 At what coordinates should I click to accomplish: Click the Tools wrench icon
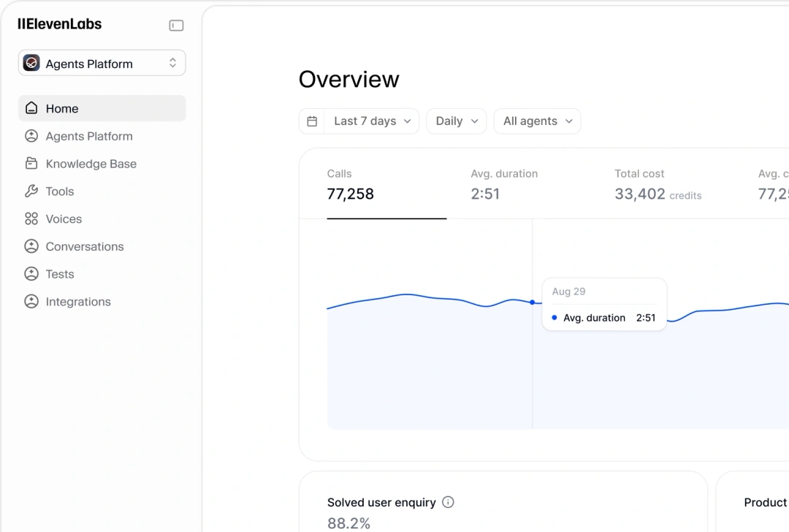(x=31, y=191)
